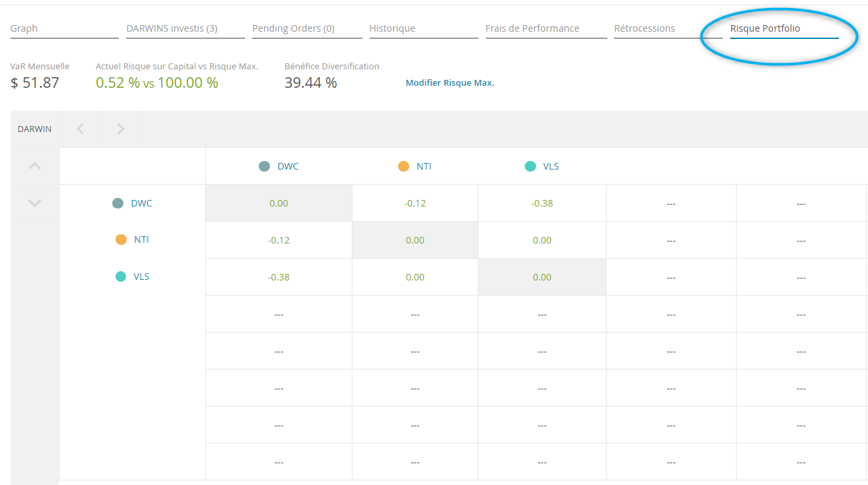Click the grey dot beside DWC row label
Screen dimensions: 868x485
click(118, 203)
